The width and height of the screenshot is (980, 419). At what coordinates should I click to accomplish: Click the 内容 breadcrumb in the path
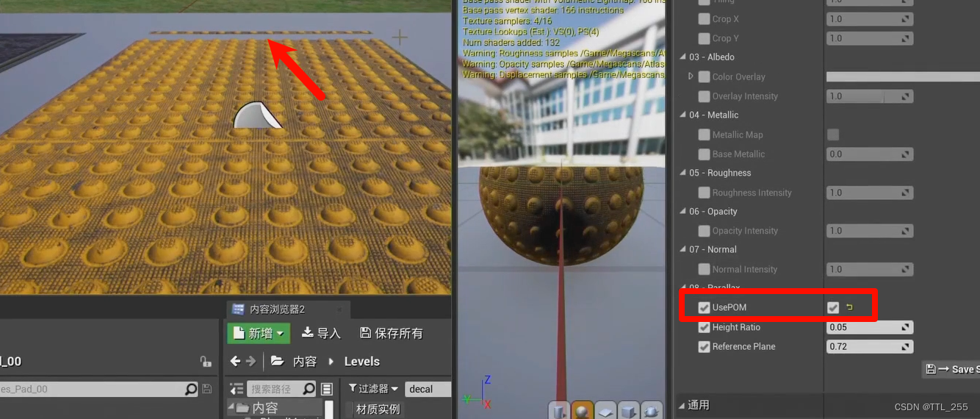click(x=305, y=361)
